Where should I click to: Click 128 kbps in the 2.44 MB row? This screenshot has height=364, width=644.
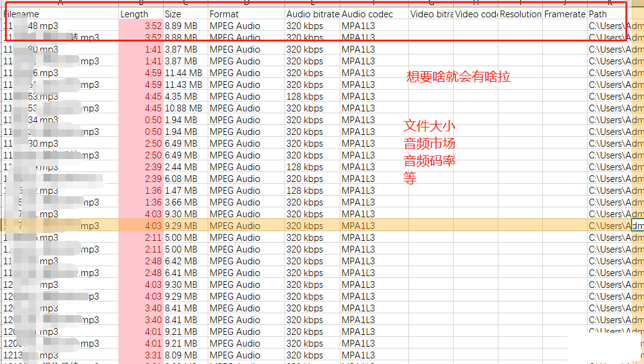tap(312, 167)
